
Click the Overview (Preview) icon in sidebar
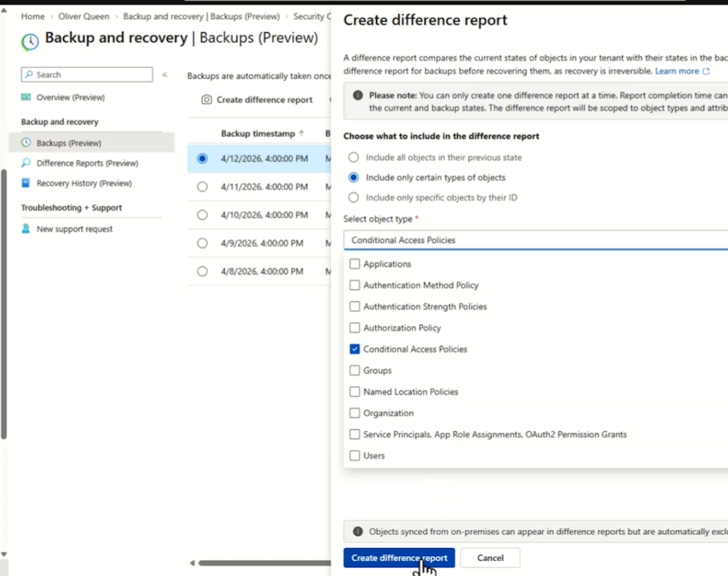click(x=26, y=97)
